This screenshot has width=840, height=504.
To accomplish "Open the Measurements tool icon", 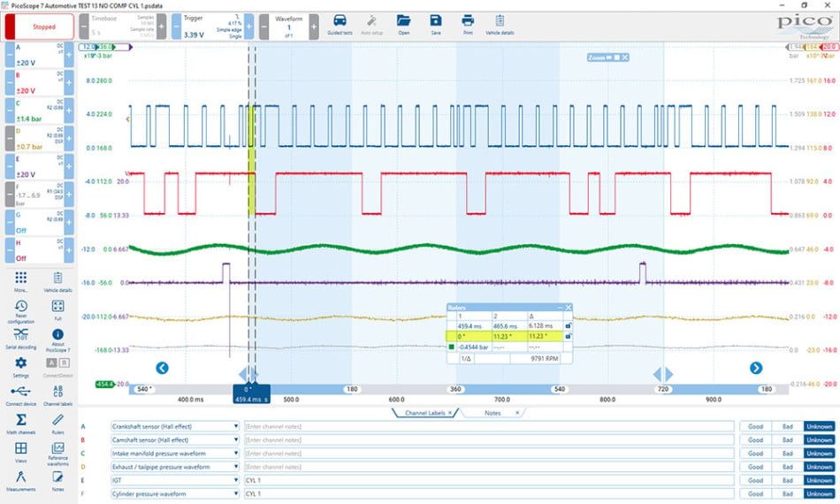I will 21,480.
